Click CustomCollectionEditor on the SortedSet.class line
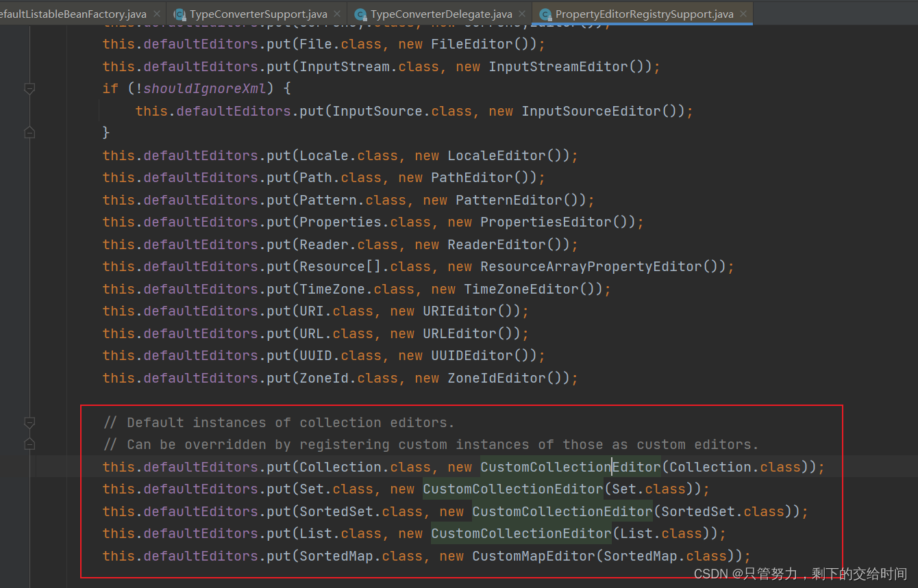 click(x=562, y=511)
